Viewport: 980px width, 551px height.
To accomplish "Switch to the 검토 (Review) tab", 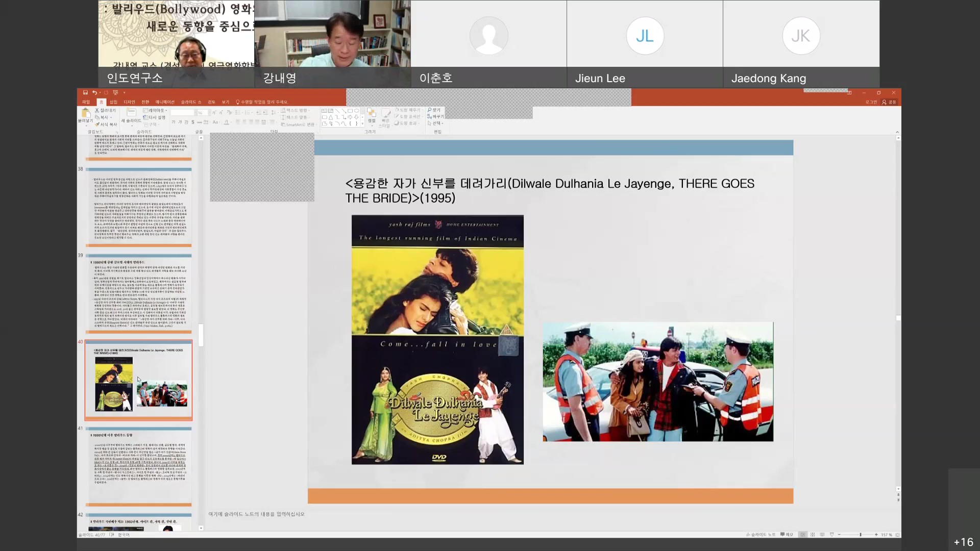I will pos(211,102).
